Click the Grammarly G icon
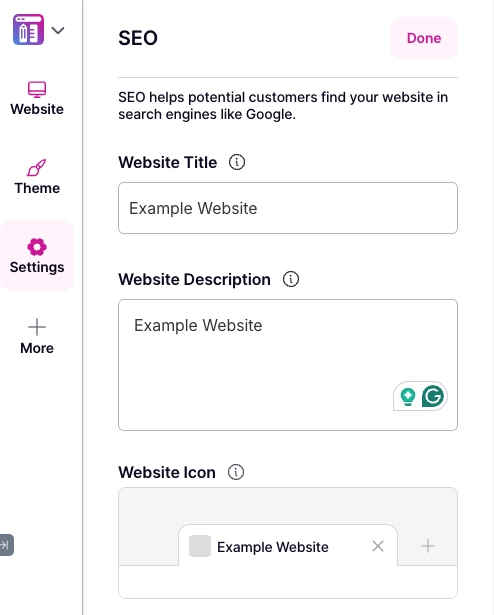The image size is (494, 615). click(x=433, y=396)
